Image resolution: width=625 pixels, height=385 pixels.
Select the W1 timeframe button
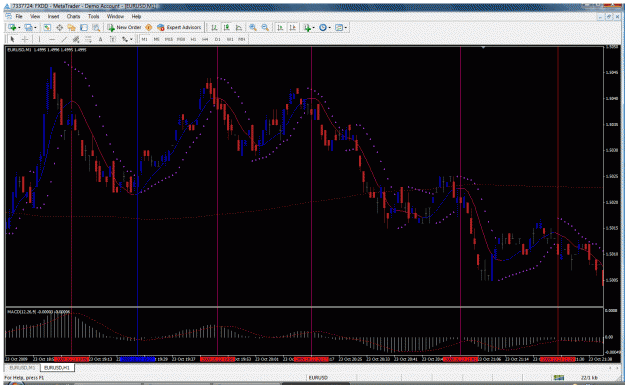(230, 39)
